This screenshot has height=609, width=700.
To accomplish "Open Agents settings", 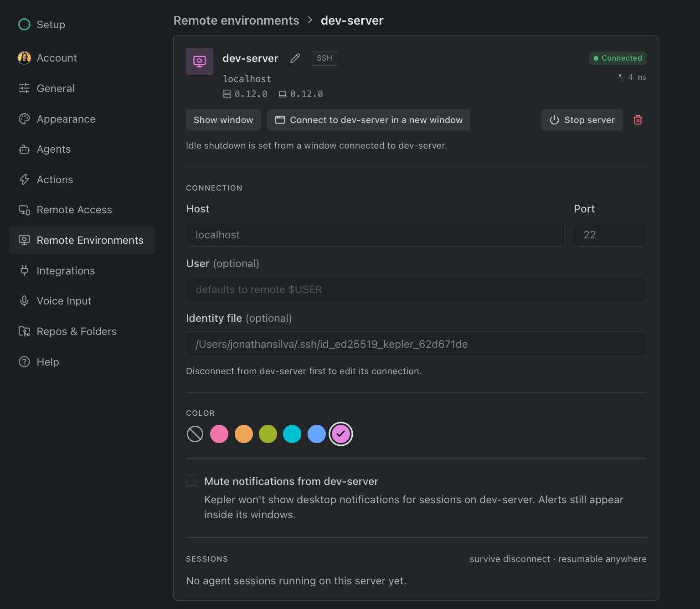I will pos(82,149).
